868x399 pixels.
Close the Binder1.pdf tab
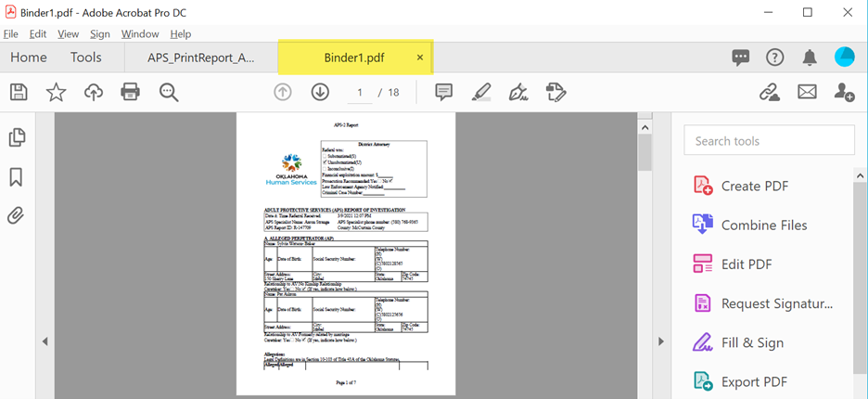(x=419, y=58)
